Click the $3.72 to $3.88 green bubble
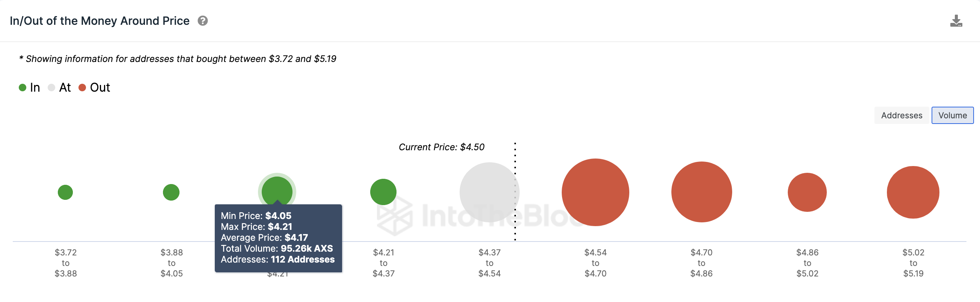980x302 pixels. (x=65, y=192)
